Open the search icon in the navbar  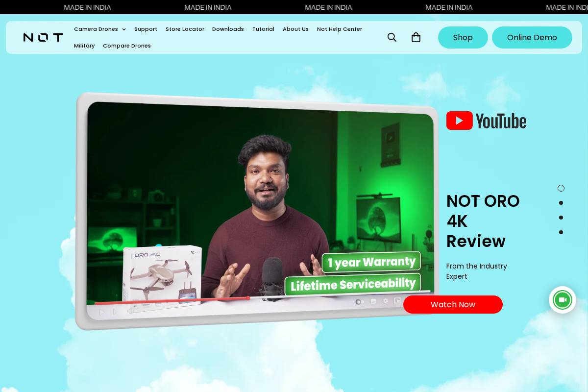point(392,37)
